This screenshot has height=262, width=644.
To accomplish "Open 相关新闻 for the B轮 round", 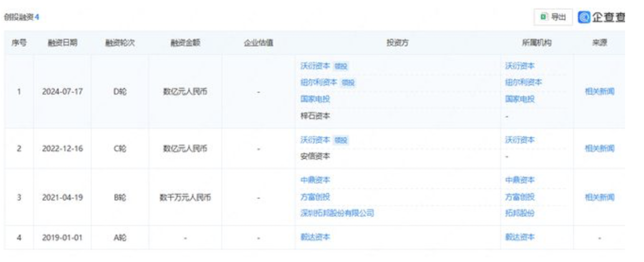I will (x=600, y=197).
